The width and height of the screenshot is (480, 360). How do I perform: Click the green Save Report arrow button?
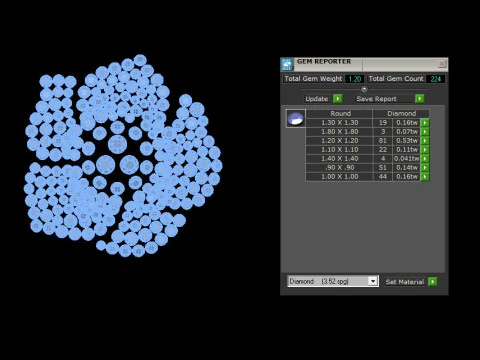419,99
